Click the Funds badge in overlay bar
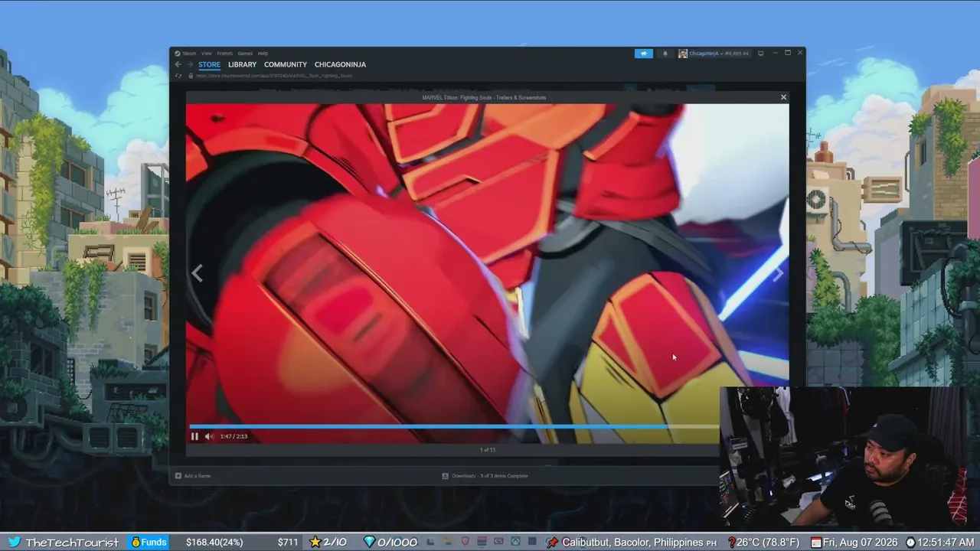The height and width of the screenshot is (551, 980). [x=148, y=542]
